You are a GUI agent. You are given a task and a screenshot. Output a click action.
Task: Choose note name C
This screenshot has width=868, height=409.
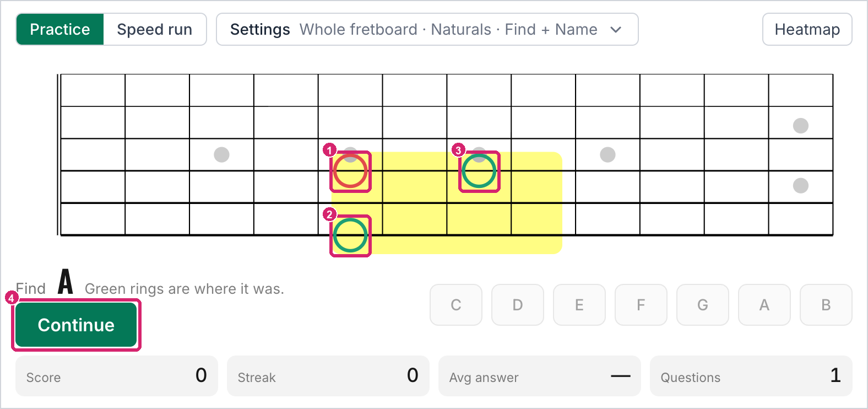[456, 305]
